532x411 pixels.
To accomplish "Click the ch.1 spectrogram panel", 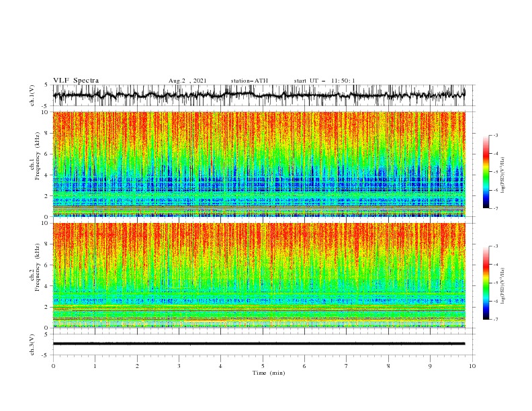I will (x=259, y=164).
